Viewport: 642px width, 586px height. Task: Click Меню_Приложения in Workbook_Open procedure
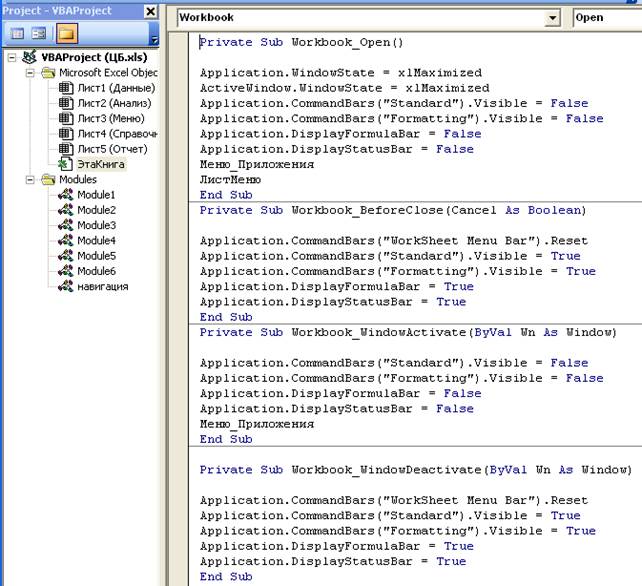257,165
